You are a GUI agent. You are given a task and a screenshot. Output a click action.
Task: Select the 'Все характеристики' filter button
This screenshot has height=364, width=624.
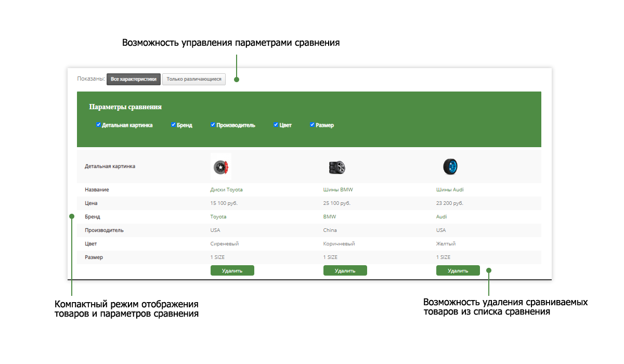coord(134,80)
